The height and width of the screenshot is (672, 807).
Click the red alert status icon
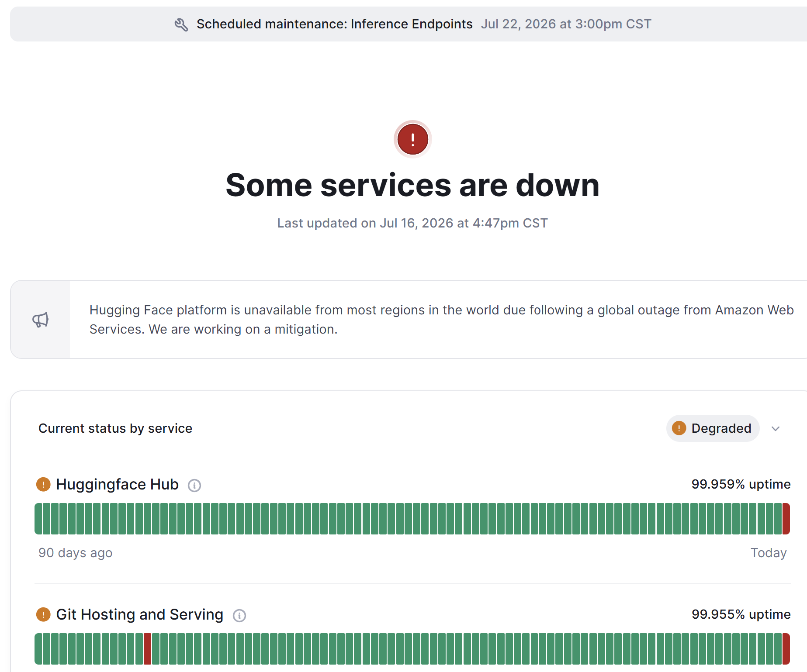point(412,139)
